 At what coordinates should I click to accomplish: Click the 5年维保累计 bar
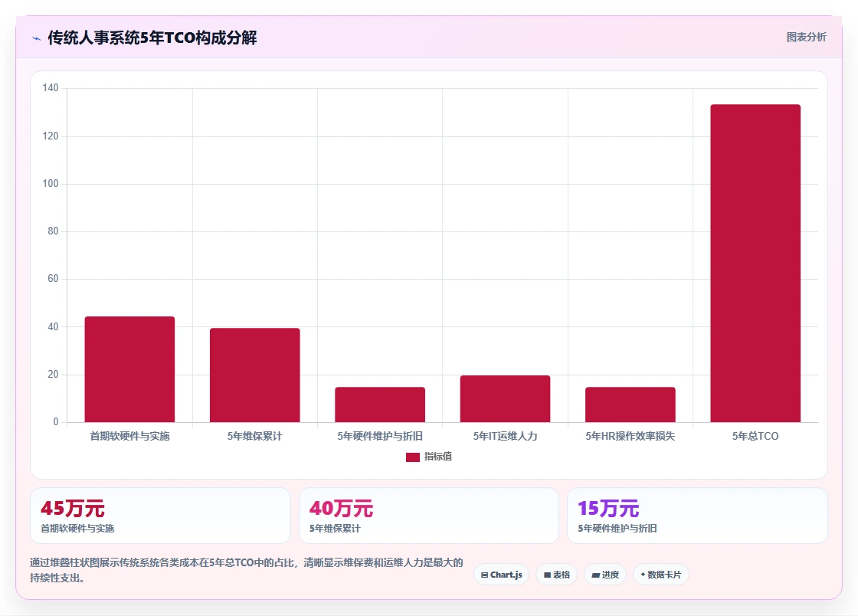[254, 375]
